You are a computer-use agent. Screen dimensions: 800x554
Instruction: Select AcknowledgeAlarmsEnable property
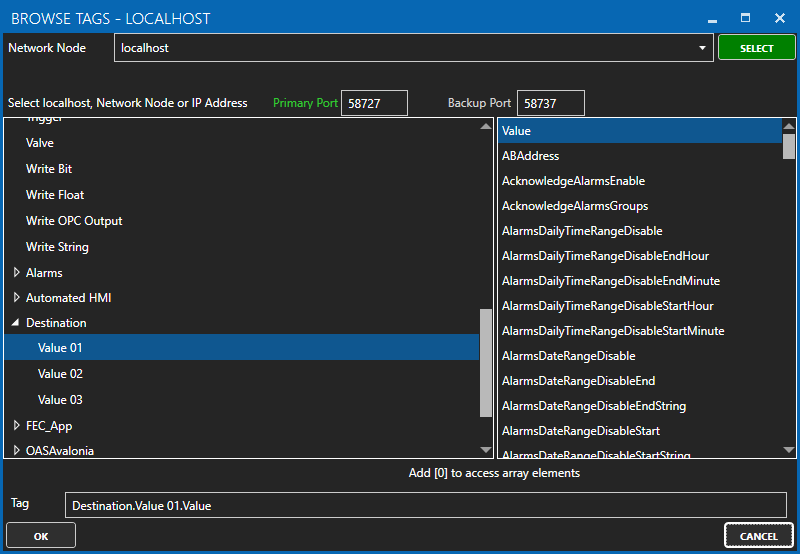click(573, 181)
